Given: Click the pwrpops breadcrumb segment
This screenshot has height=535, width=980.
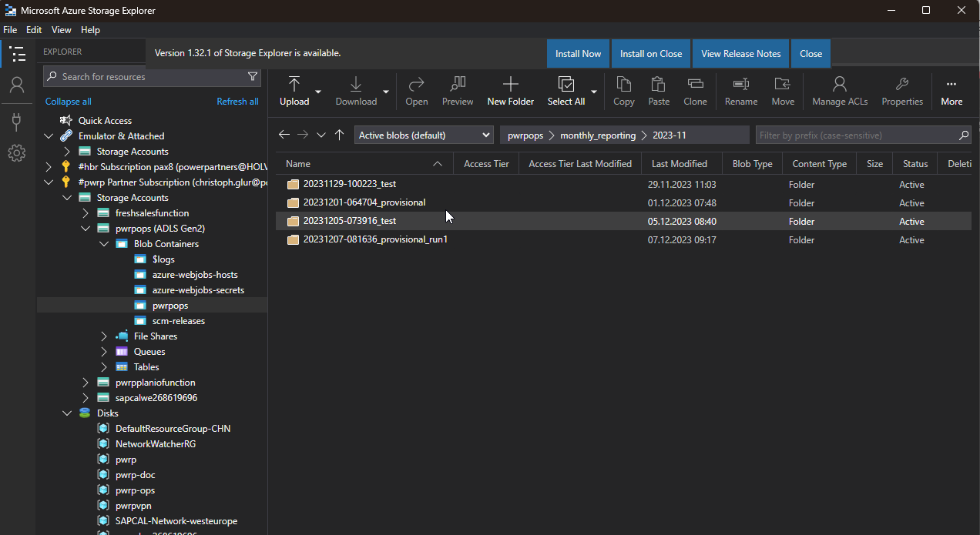Looking at the screenshot, I should coord(525,135).
